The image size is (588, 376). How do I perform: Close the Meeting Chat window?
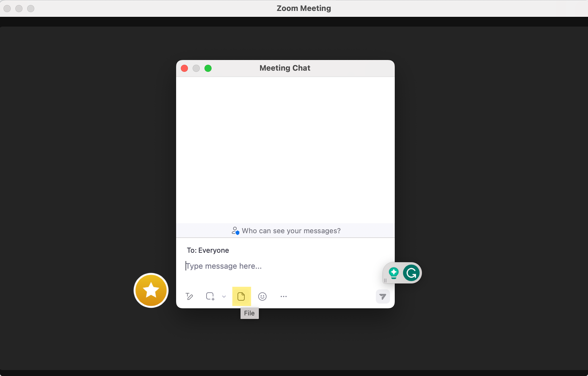184,68
